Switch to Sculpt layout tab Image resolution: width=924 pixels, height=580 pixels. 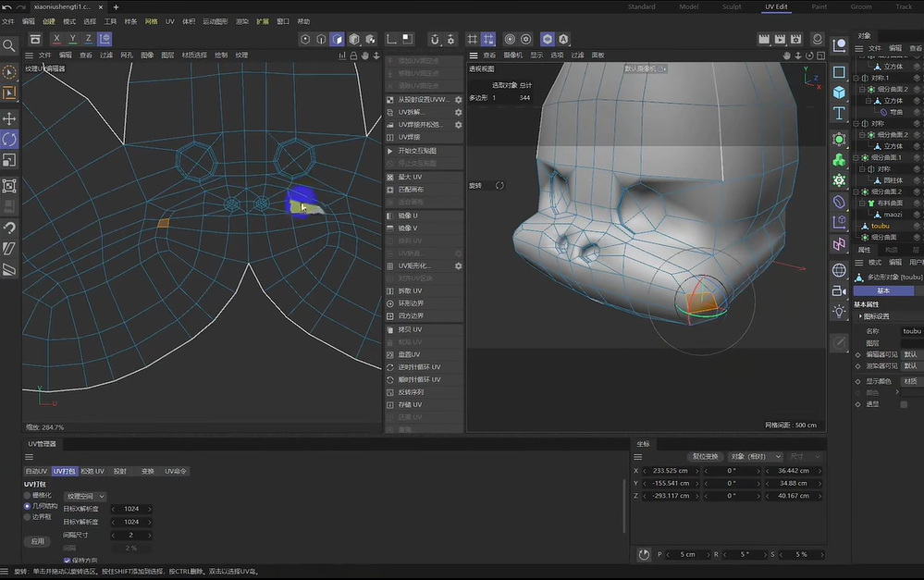click(732, 6)
